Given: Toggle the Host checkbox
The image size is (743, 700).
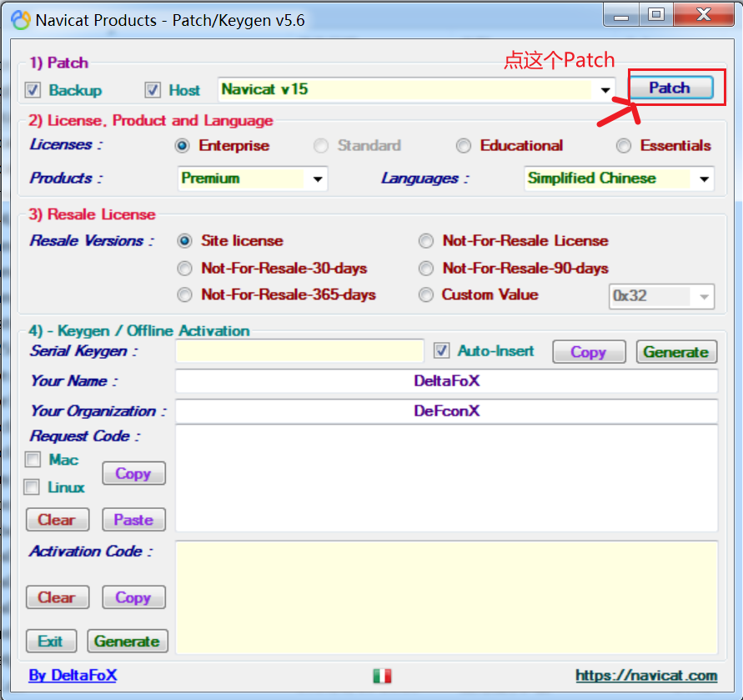Looking at the screenshot, I should [153, 90].
